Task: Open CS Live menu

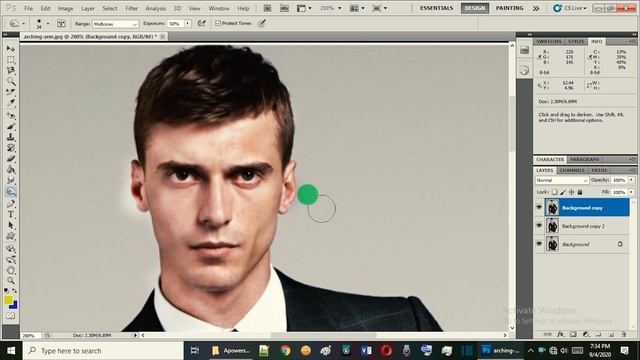Action: pos(570,8)
